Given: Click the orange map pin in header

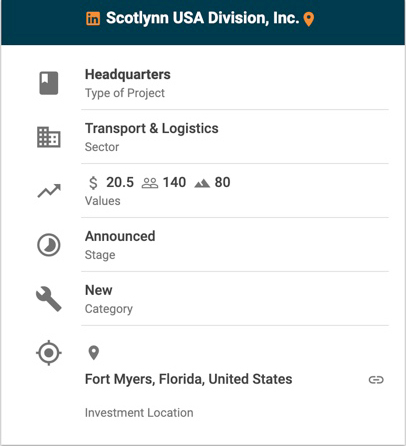Looking at the screenshot, I should [x=309, y=19].
